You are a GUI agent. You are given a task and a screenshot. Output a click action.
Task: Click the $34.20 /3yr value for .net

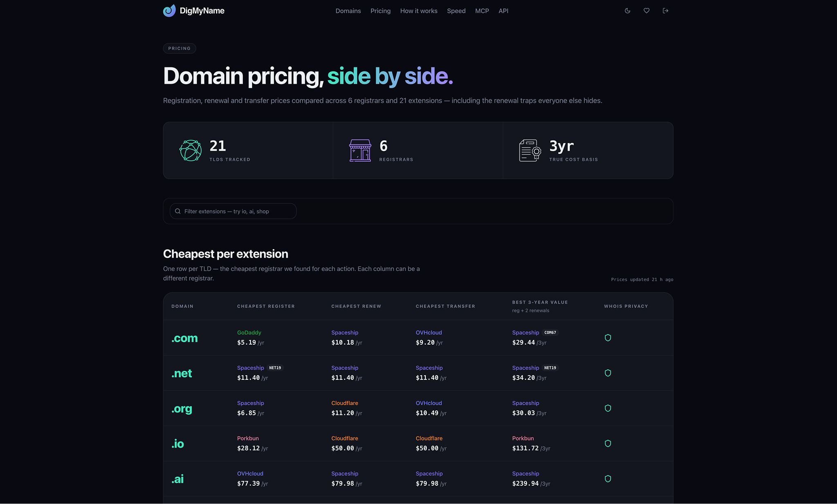(529, 378)
